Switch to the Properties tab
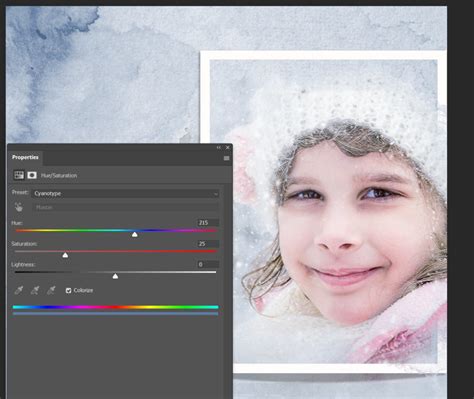The width and height of the screenshot is (474, 399). point(25,157)
